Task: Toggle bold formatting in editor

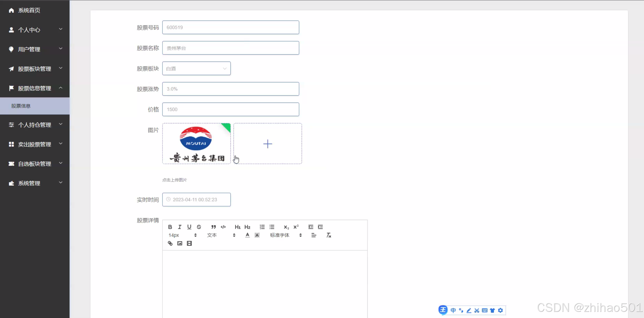Action: tap(170, 227)
